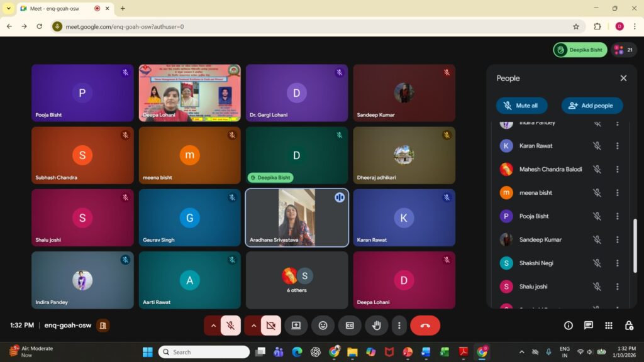Open chat with everyone icon
This screenshot has height=362, width=644.
589,326
